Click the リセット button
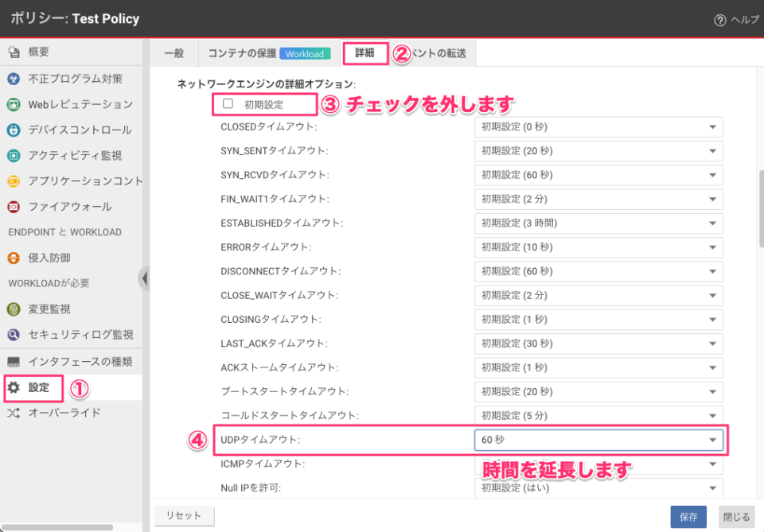The height and width of the screenshot is (532, 764). tap(184, 515)
